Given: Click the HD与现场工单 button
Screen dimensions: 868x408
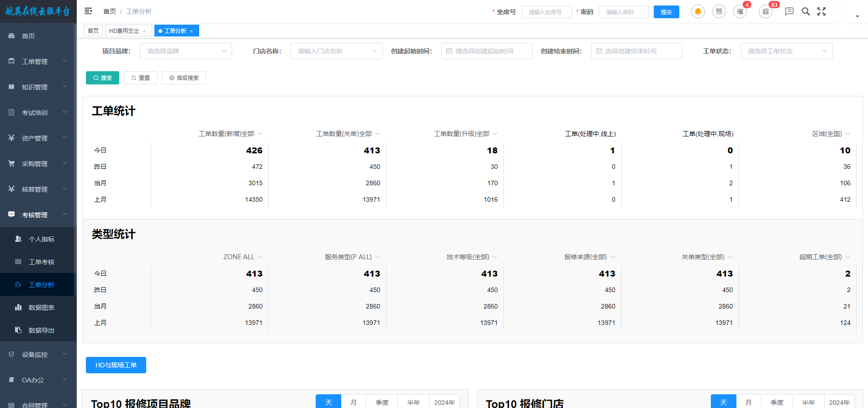Looking at the screenshot, I should (116, 365).
